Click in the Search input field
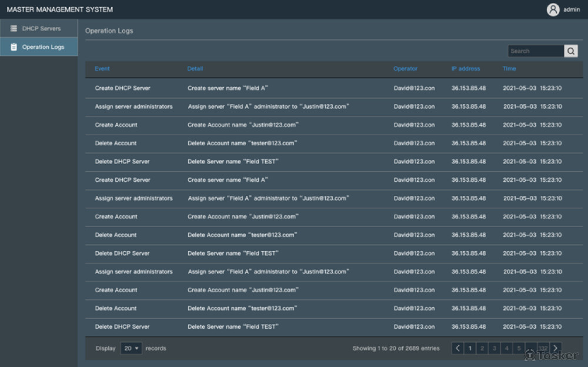Image resolution: width=588 pixels, height=367 pixels. tap(535, 51)
